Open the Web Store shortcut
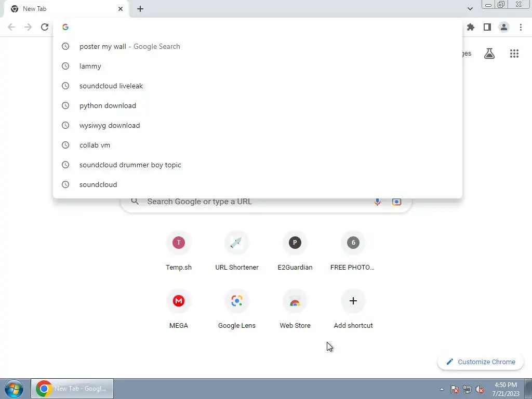The width and height of the screenshot is (532, 399). tap(295, 310)
